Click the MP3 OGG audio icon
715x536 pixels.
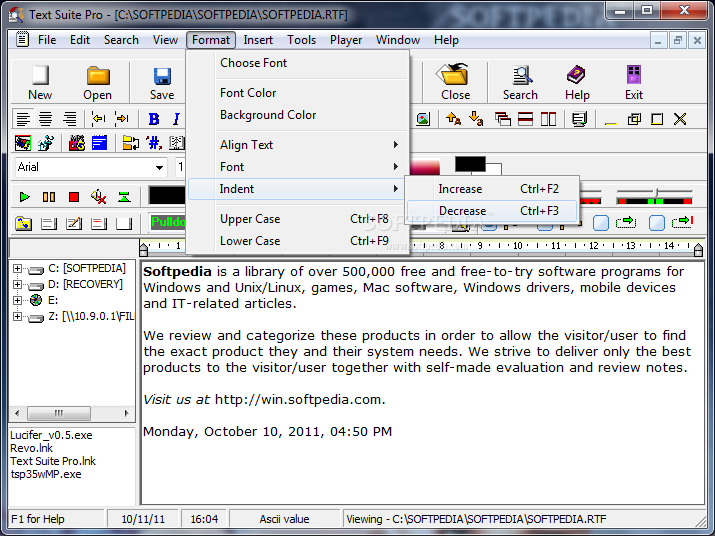(x=77, y=143)
